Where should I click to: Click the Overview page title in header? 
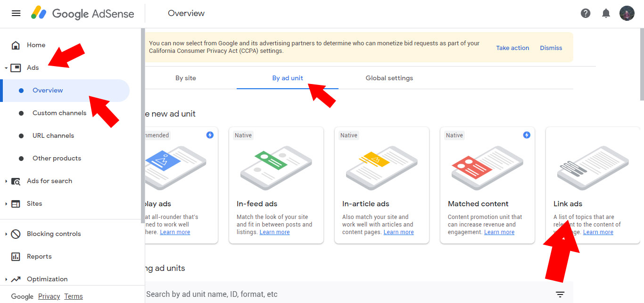click(x=186, y=13)
